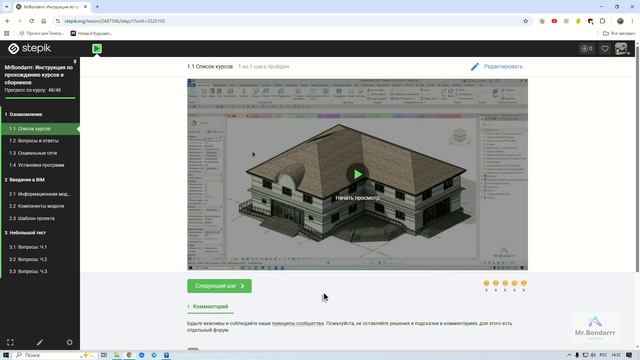Open lesson 2.1 Информационная мод...
Image resolution: width=640 pixels, height=360 pixels.
(x=40, y=194)
